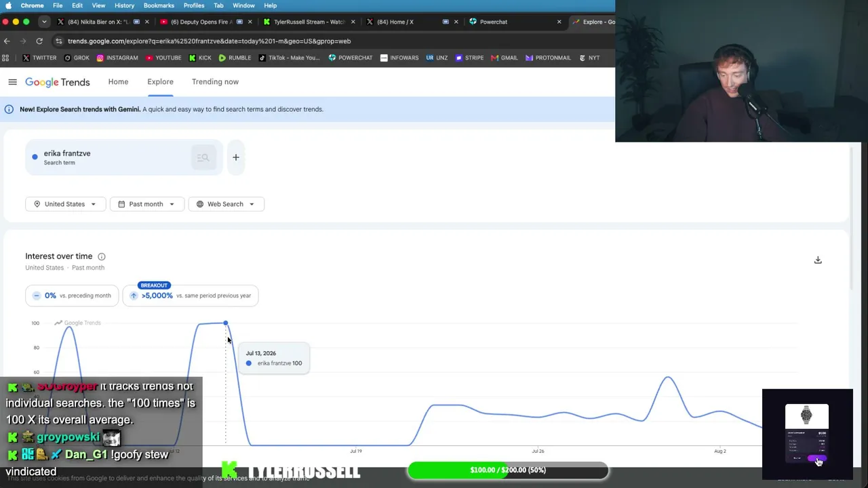Switch to the Powerchat tab
Viewport: 868px width, 488px height.
tap(515, 22)
